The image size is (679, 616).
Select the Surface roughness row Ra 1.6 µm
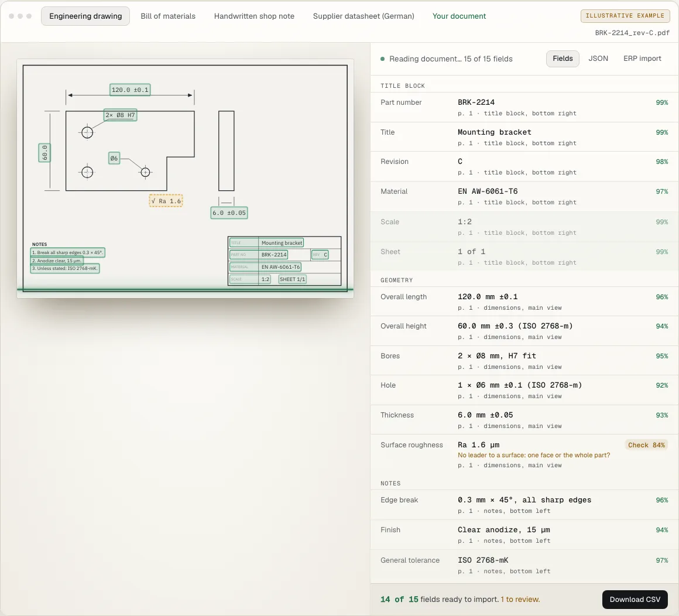pyautogui.click(x=524, y=454)
